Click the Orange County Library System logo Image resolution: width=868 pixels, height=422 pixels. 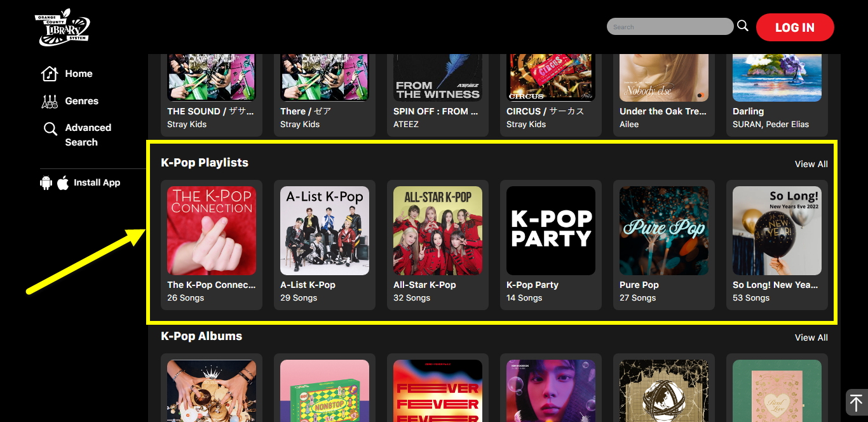point(62,27)
